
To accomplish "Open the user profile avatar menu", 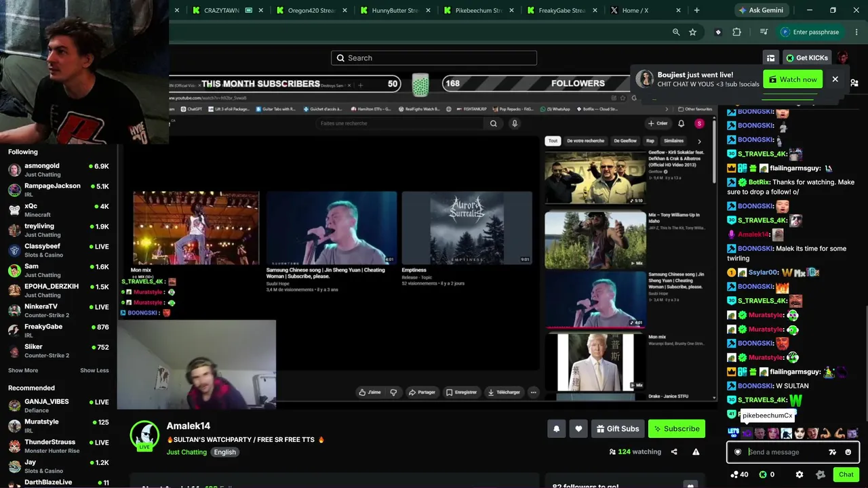I will [843, 58].
